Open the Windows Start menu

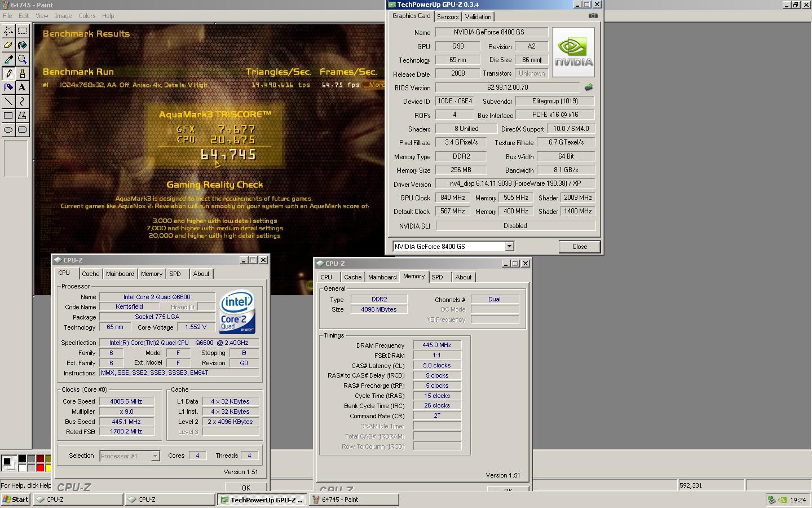tap(16, 500)
